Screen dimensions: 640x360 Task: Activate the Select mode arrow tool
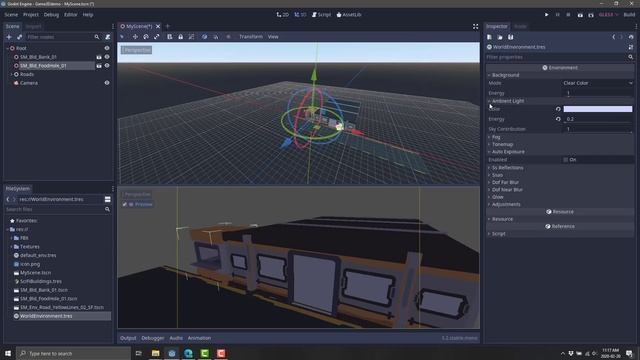point(122,37)
